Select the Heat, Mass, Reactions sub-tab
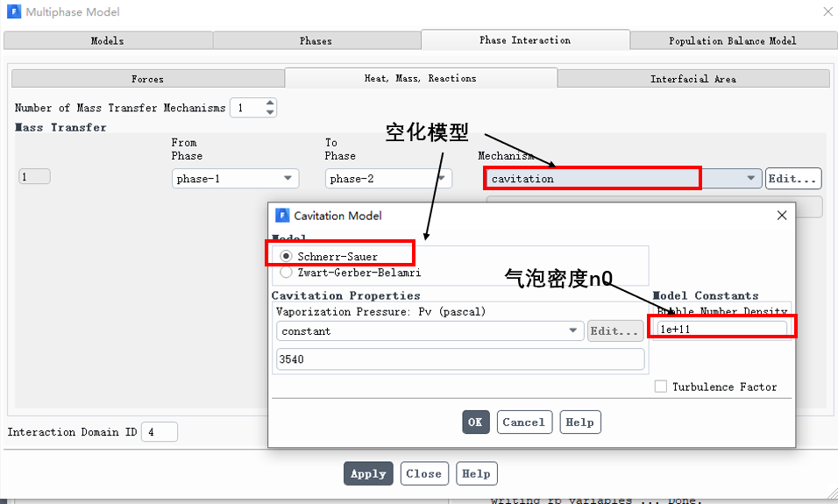The width and height of the screenshot is (838, 504). [421, 78]
